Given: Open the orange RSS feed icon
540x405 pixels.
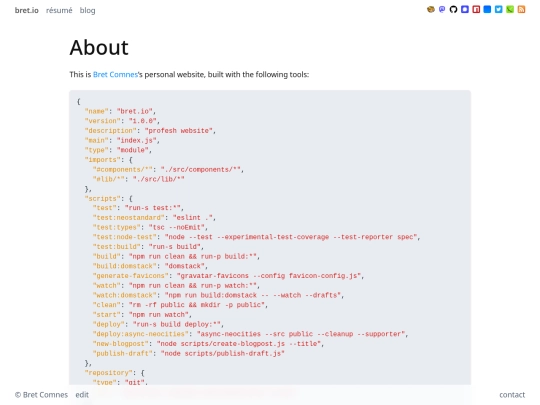Looking at the screenshot, I should [521, 9].
